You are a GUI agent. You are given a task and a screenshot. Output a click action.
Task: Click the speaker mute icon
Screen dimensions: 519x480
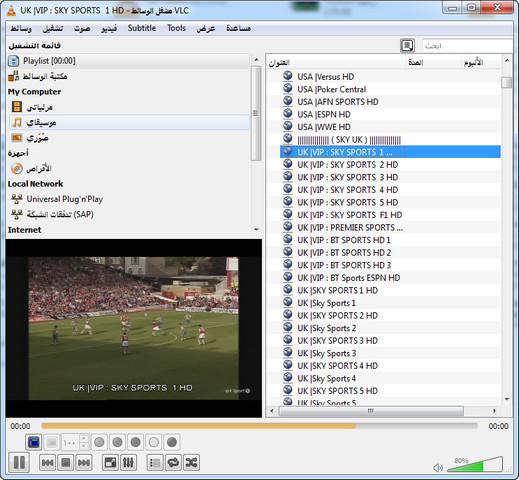[x=438, y=468]
